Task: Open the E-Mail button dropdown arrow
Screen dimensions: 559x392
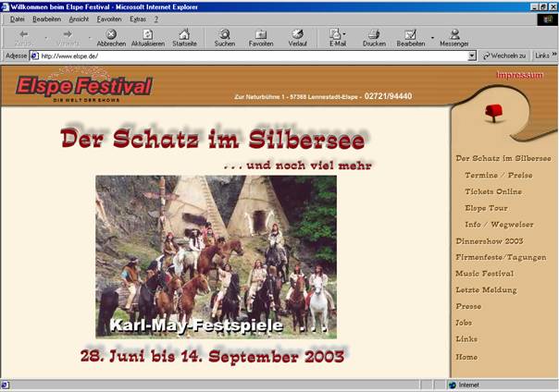Action: click(344, 34)
